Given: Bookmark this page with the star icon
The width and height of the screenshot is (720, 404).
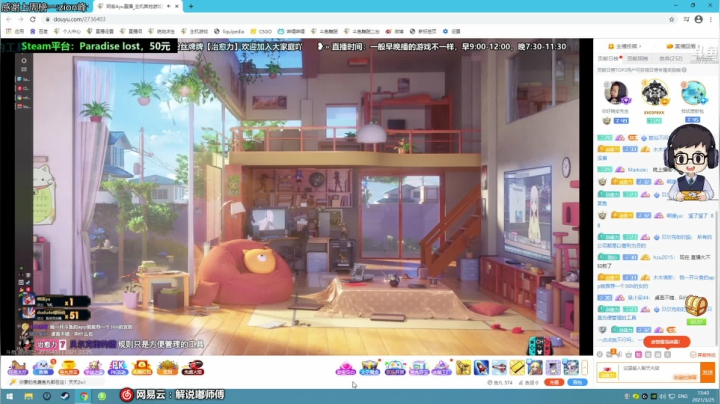Looking at the screenshot, I should point(671,19).
